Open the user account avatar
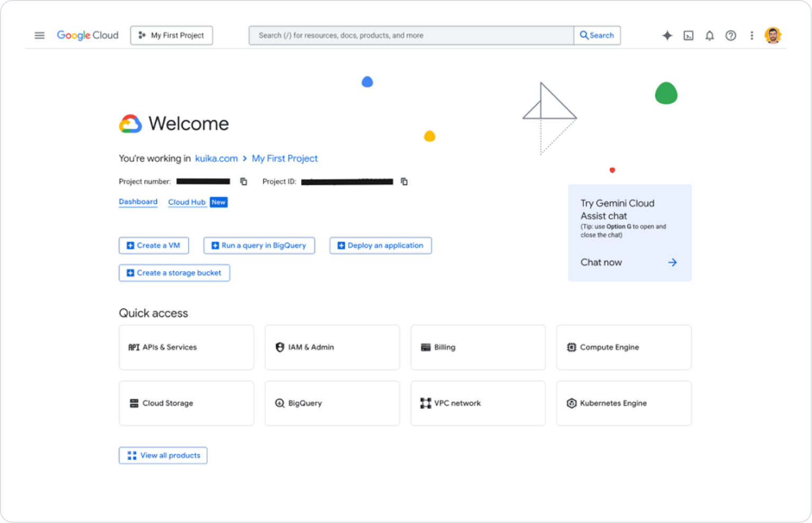This screenshot has height=523, width=812. (x=773, y=35)
